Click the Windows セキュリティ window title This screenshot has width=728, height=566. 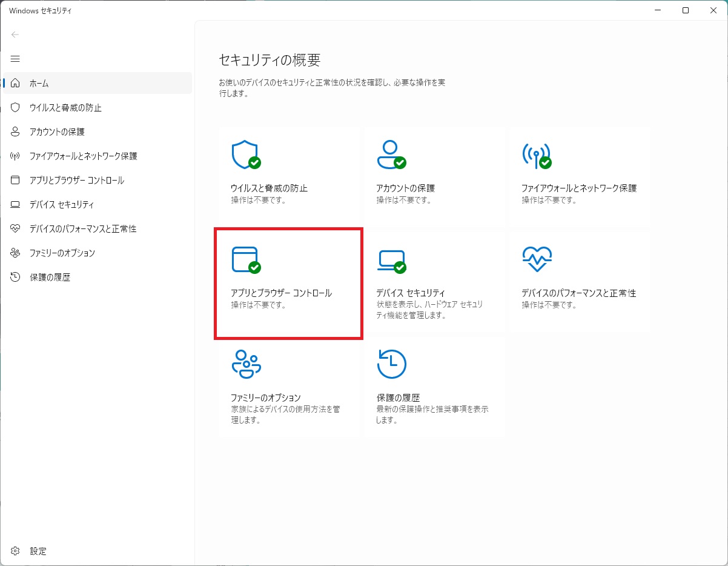coord(40,10)
